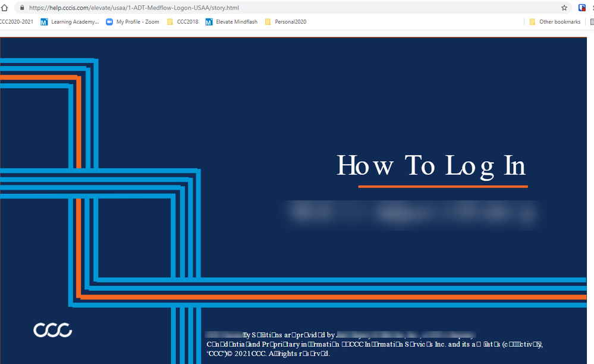Bookmark this page with the star icon

[x=564, y=8]
